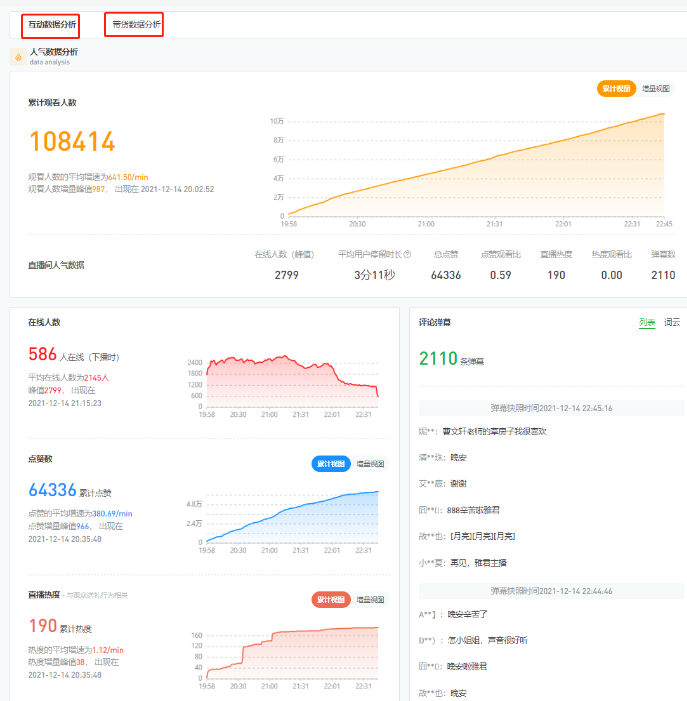Select blue 累计视图 in the 点赞数 section
Screen dimensions: 687x701
click(331, 464)
